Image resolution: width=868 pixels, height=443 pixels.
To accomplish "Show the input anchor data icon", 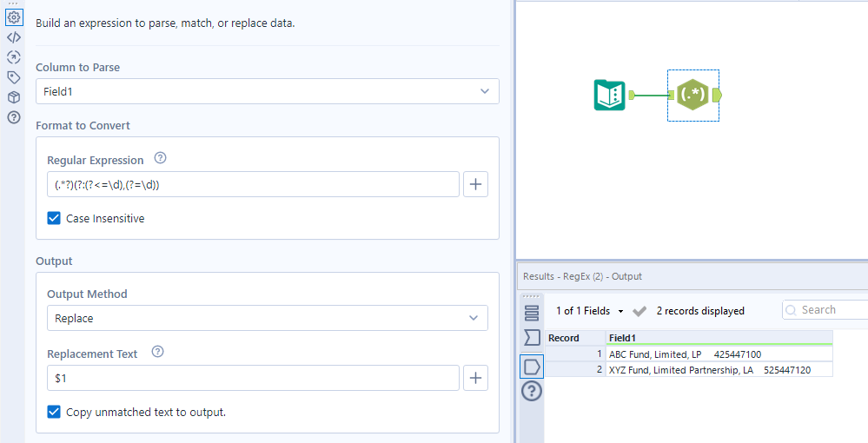I will click(532, 337).
